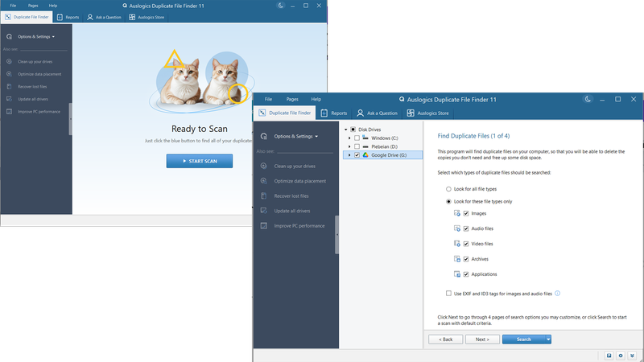Open the Search button dropdown arrow
Viewport: 644px width, 362px height.
click(548, 339)
